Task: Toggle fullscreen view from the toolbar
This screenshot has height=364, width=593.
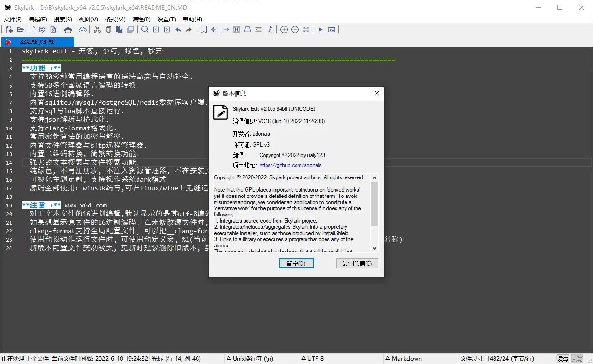Action: pos(306,29)
